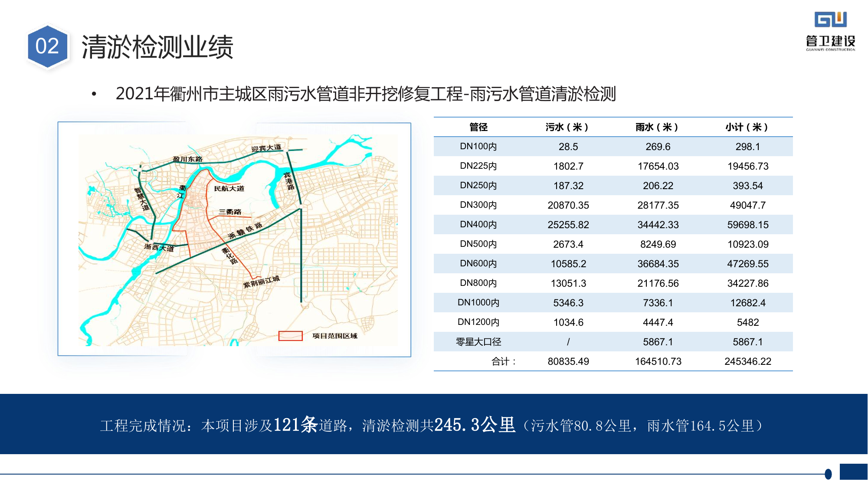Click sewage value 10585.2

point(568,264)
